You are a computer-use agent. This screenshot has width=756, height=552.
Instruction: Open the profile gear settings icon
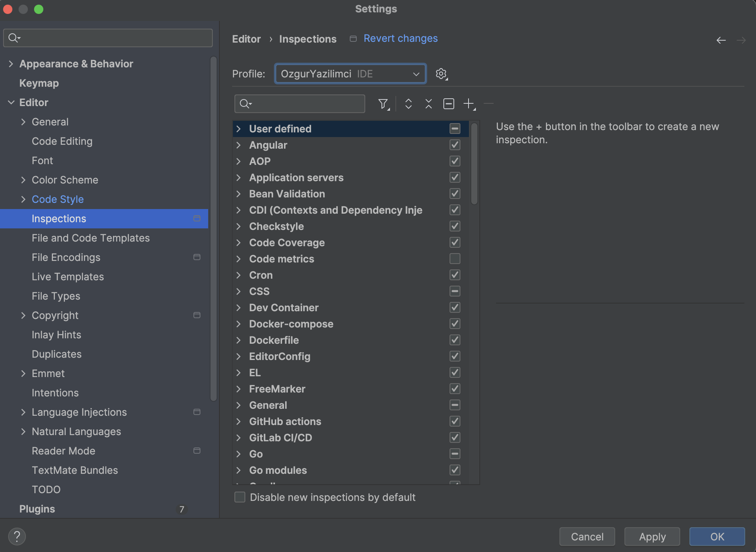[441, 74]
